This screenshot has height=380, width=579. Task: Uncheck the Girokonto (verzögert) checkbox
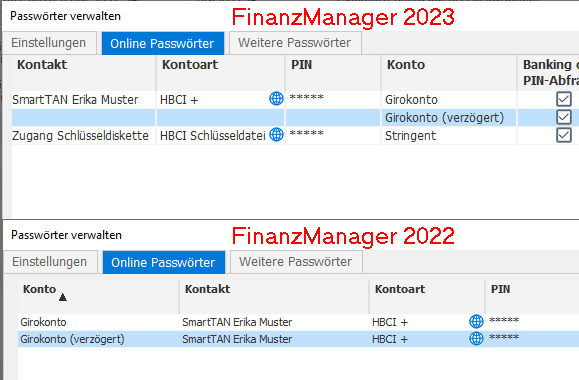pyautogui.click(x=563, y=117)
